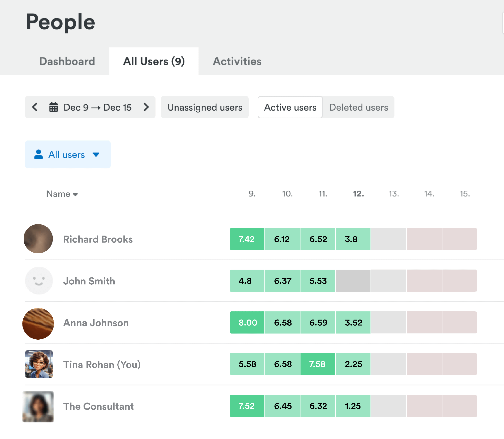Screen dimensions: 504x439
Task: Switch to Deleted users view
Action: coord(358,107)
